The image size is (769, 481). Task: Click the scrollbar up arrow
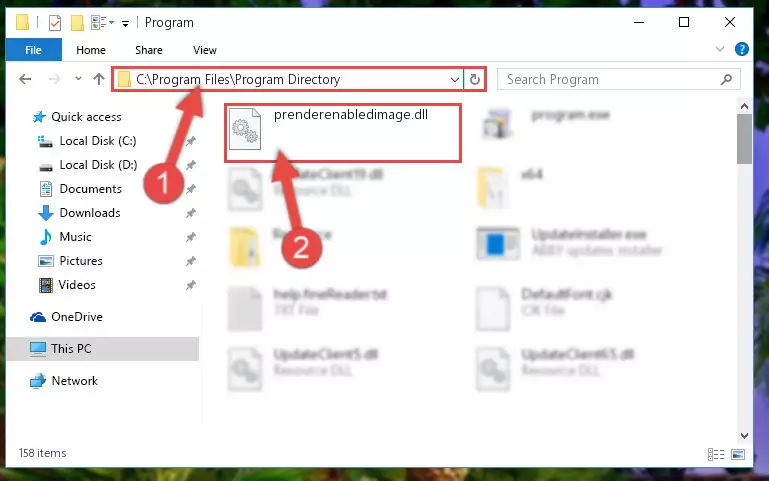click(x=744, y=106)
